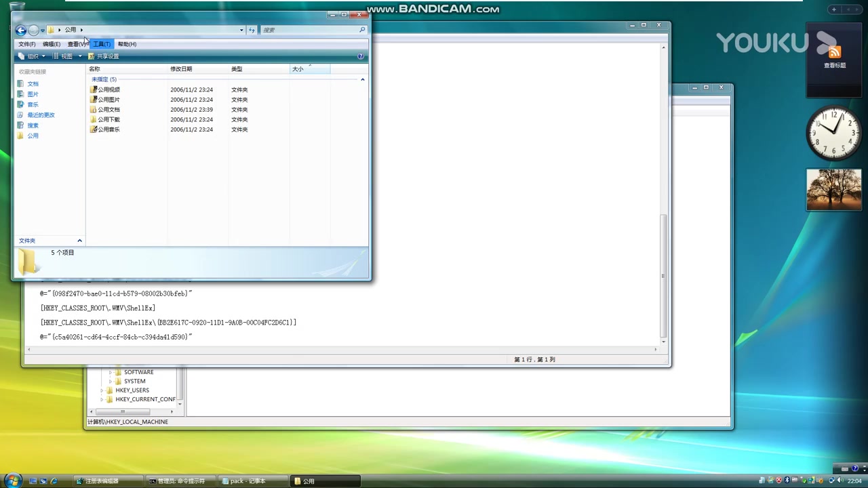Switch to pack - 记事本 on the taskbar
Image resolution: width=868 pixels, height=488 pixels.
tap(251, 481)
